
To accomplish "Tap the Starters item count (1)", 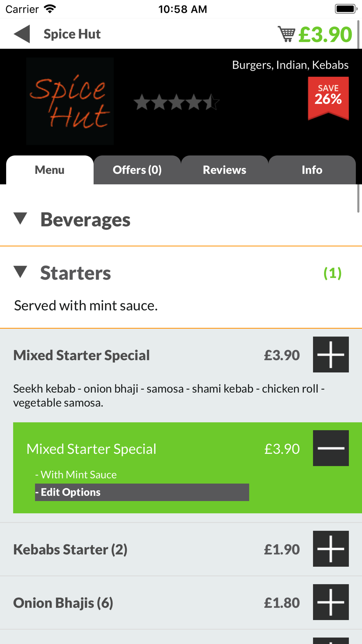I will 332,273.
